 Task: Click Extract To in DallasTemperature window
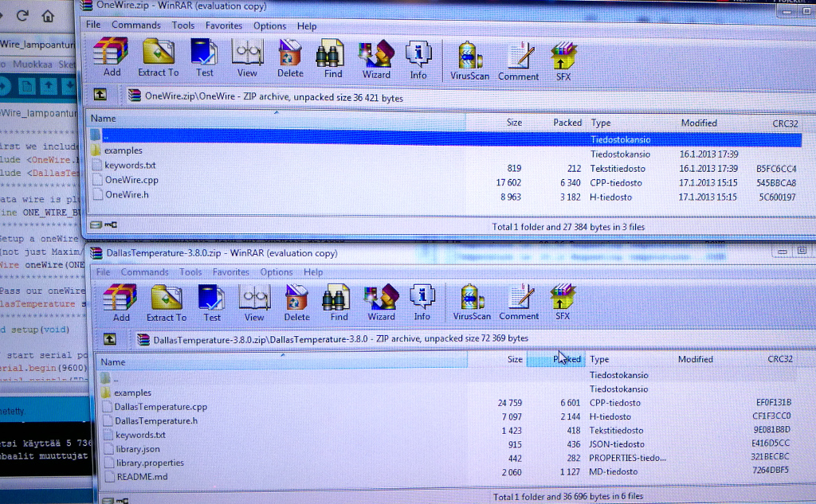[167, 303]
